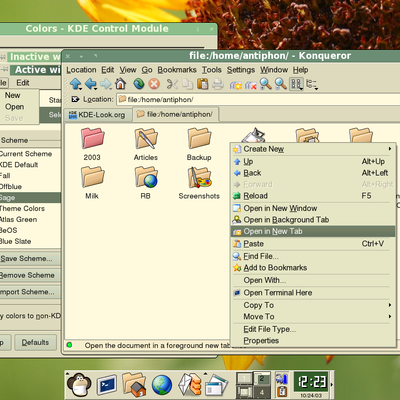Choose Open Terminal Here
Screen dimensions: 400x400
pyautogui.click(x=313, y=293)
